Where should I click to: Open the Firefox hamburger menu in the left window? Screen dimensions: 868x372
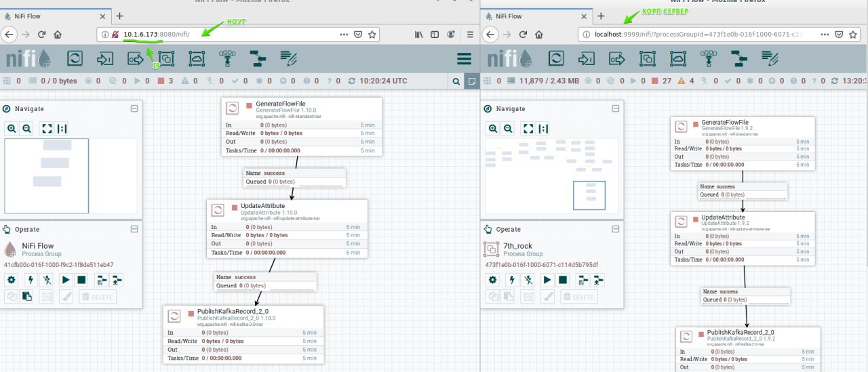click(471, 34)
